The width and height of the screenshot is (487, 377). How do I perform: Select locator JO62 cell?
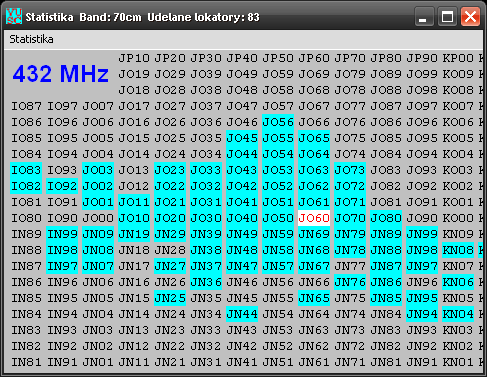tap(314, 186)
